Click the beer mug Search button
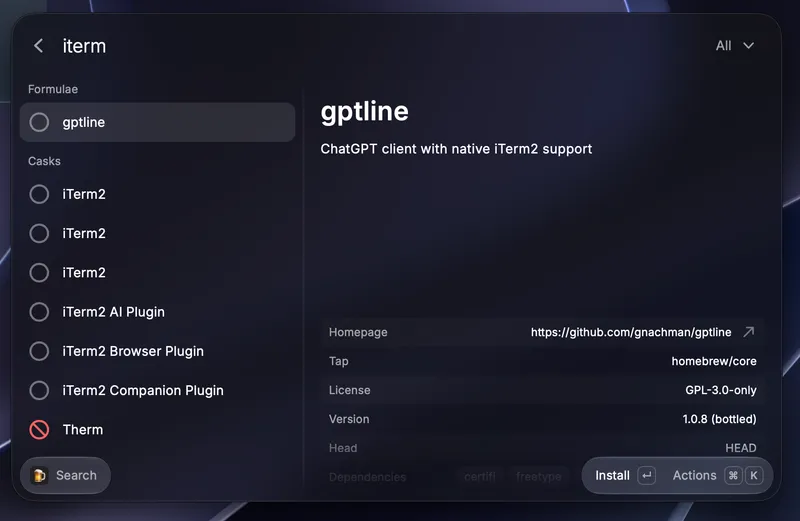 [x=65, y=476]
